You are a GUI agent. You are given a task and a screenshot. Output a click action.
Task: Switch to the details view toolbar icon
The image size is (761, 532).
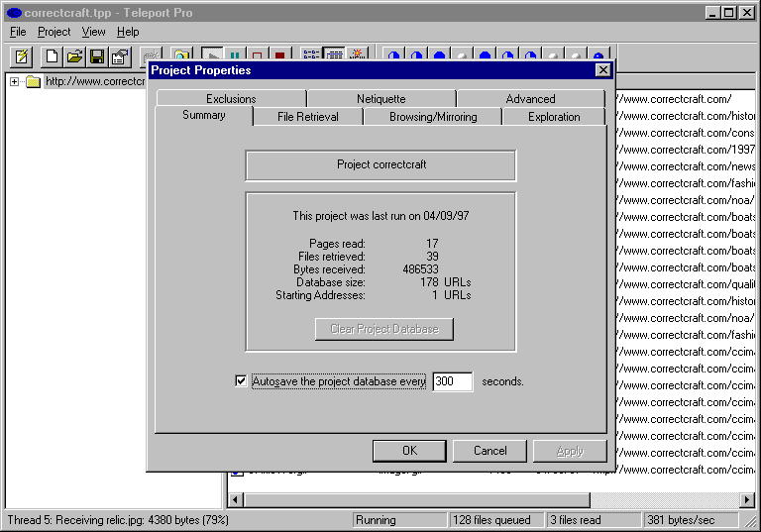point(334,53)
